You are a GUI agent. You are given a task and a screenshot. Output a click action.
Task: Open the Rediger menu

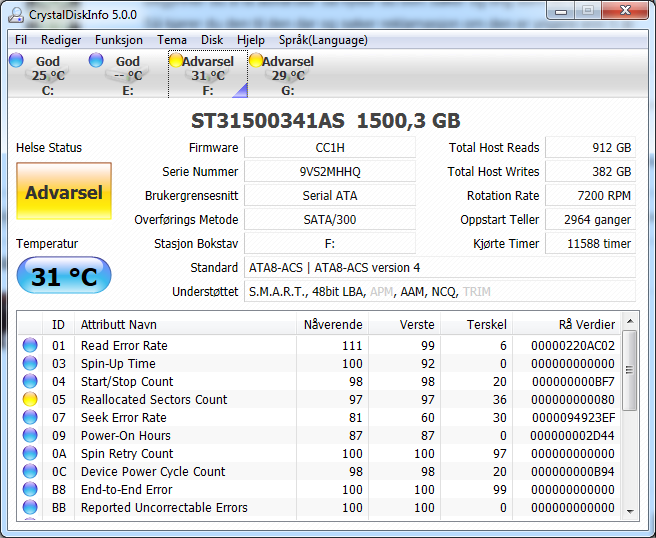[x=61, y=40]
